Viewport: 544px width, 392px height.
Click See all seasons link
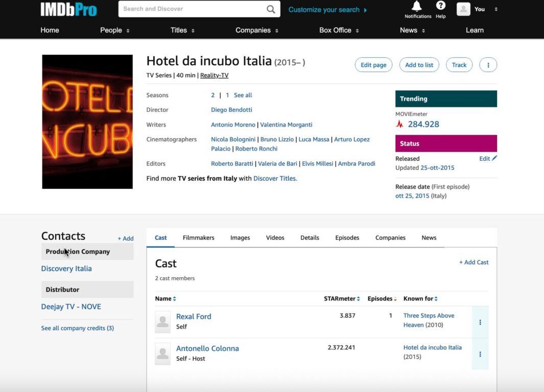click(243, 95)
